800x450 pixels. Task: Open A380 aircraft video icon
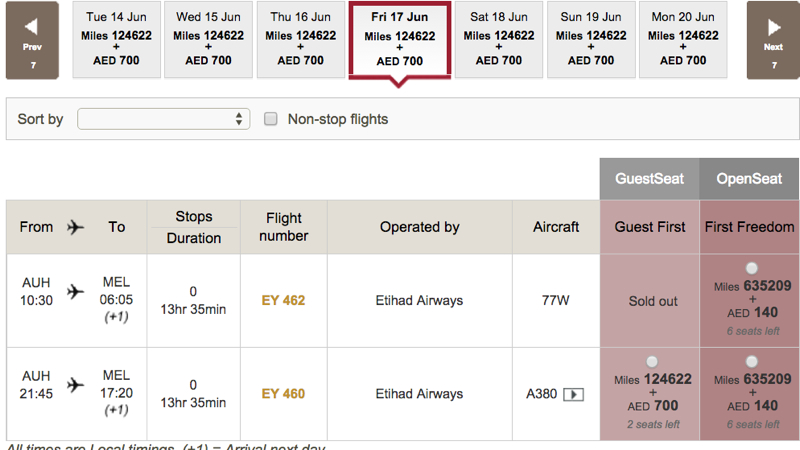point(573,394)
